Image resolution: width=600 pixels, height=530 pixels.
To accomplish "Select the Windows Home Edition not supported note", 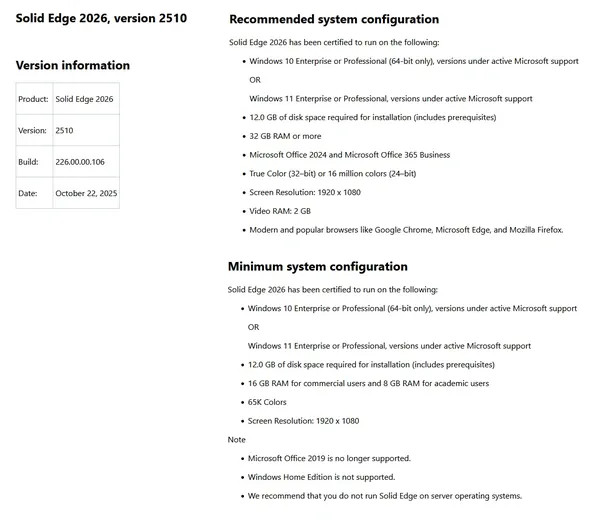I will click(321, 477).
